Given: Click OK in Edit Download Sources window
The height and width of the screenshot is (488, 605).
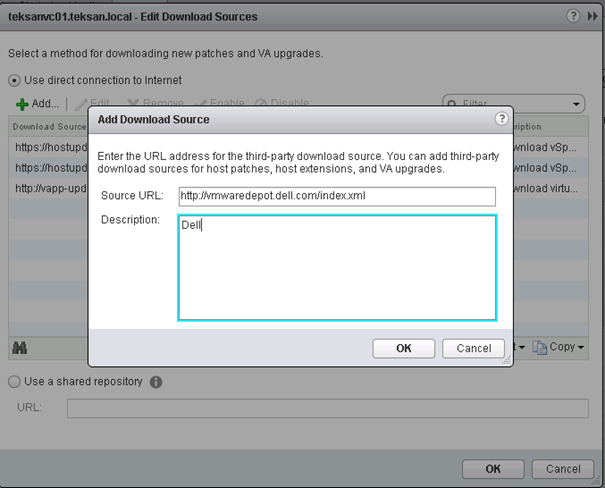Looking at the screenshot, I should click(x=493, y=469).
